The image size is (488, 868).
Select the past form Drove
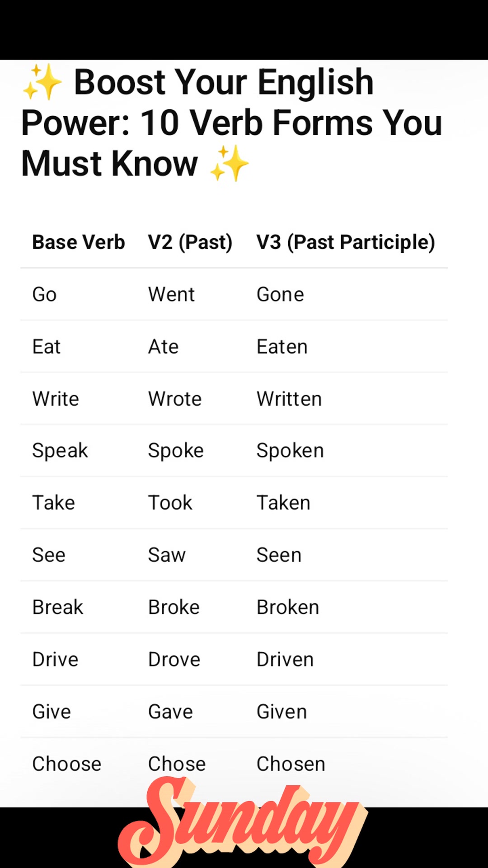coord(174,660)
